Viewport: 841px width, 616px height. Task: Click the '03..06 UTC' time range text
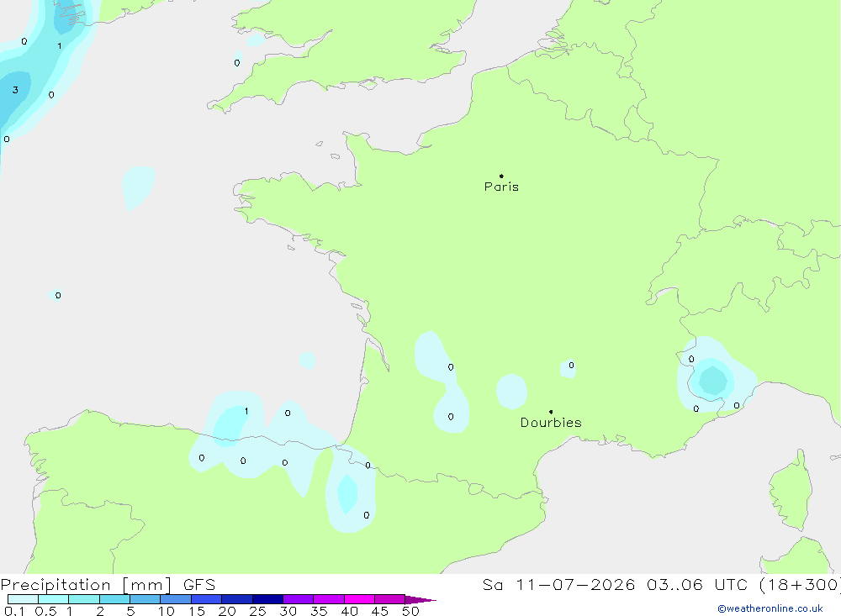point(699,585)
